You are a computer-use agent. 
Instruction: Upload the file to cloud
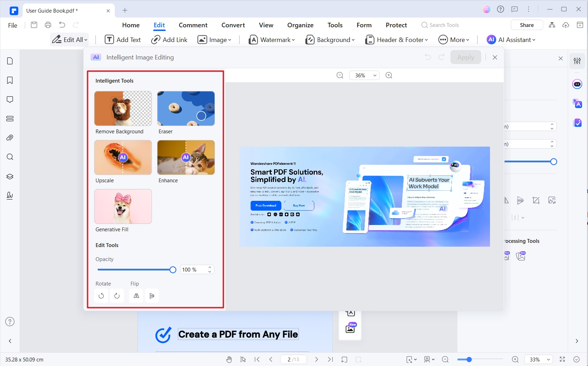click(x=566, y=25)
